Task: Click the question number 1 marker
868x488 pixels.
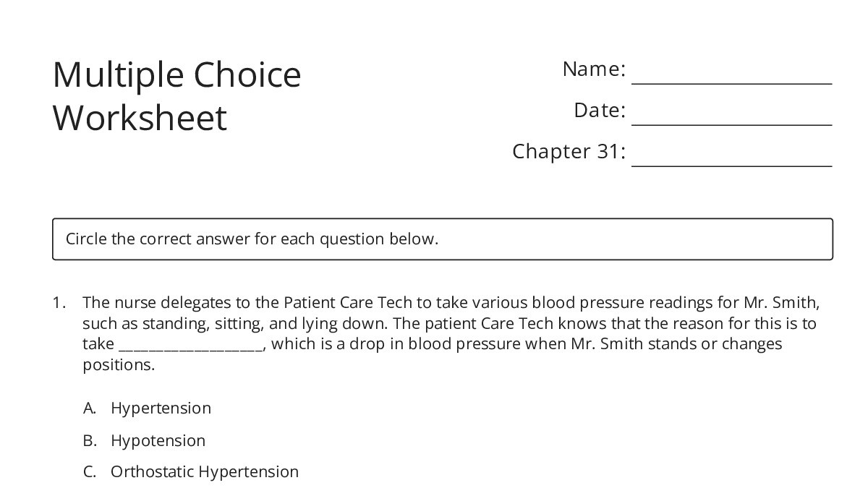Action: 59,303
